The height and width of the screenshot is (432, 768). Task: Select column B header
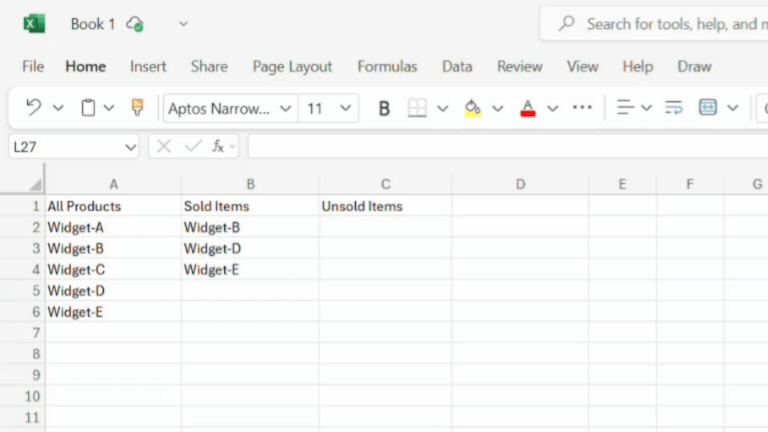pyautogui.click(x=250, y=184)
